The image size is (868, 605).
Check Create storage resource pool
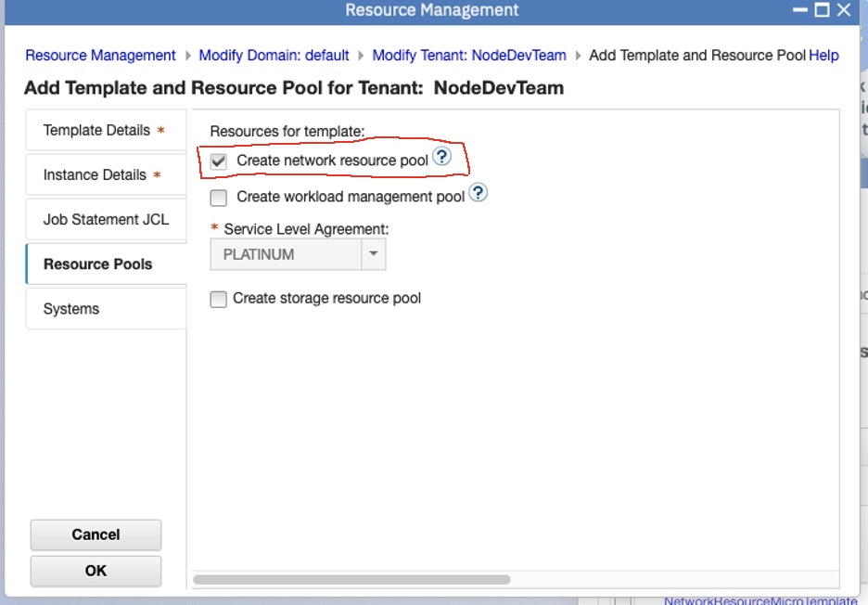coord(218,299)
